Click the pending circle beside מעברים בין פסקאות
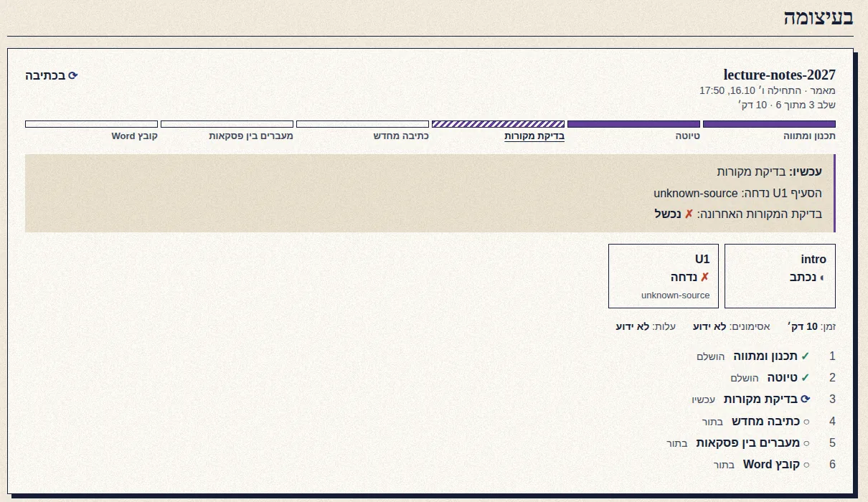This screenshot has width=868, height=502. [x=806, y=443]
